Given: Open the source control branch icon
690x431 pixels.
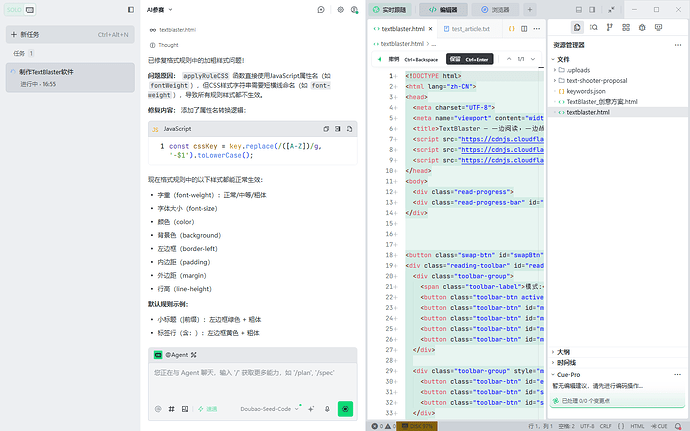Looking at the screenshot, I should 609,27.
